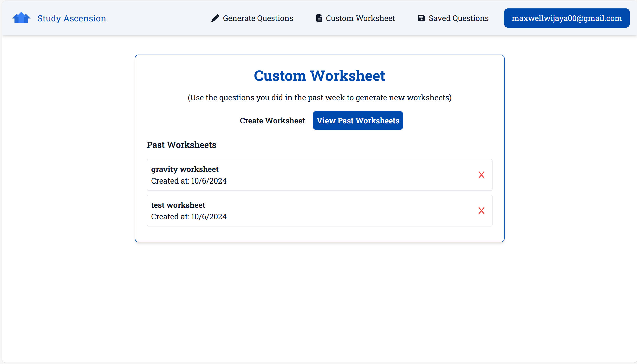The height and width of the screenshot is (364, 637).
Task: Click the test worksheet title text
Action: 178,205
